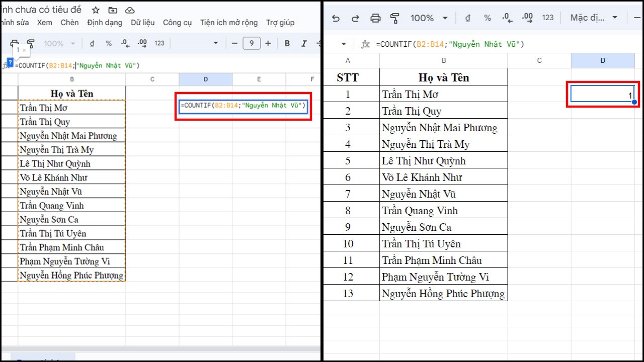Close the formula result preview tooltip
The width and height of the screenshot is (644, 362).
pyautogui.click(x=24, y=50)
